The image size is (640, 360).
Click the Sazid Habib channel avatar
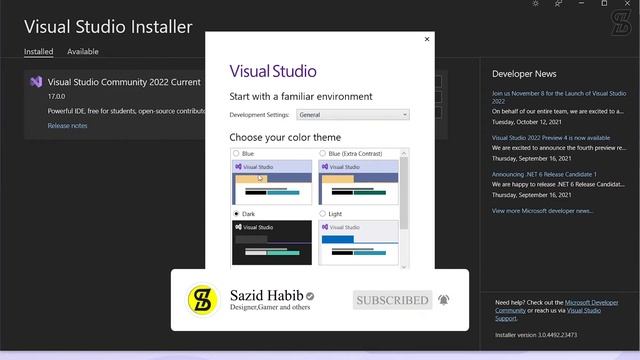click(202, 300)
